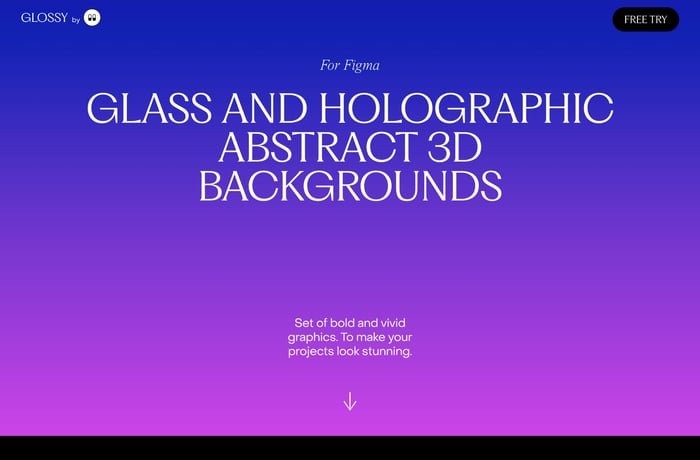Click the 'GLASS AND HOLOGRAPHIC' headline line
Screen dimensions: 700x460
tap(350, 108)
